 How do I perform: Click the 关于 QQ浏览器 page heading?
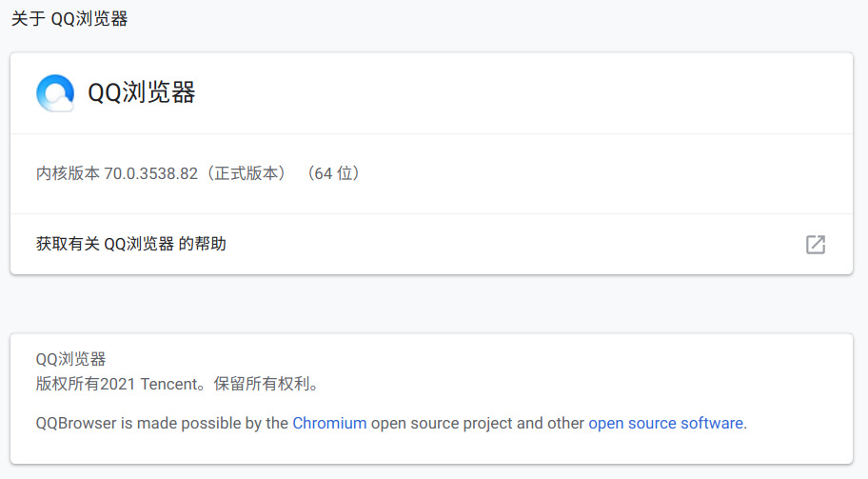tap(69, 19)
